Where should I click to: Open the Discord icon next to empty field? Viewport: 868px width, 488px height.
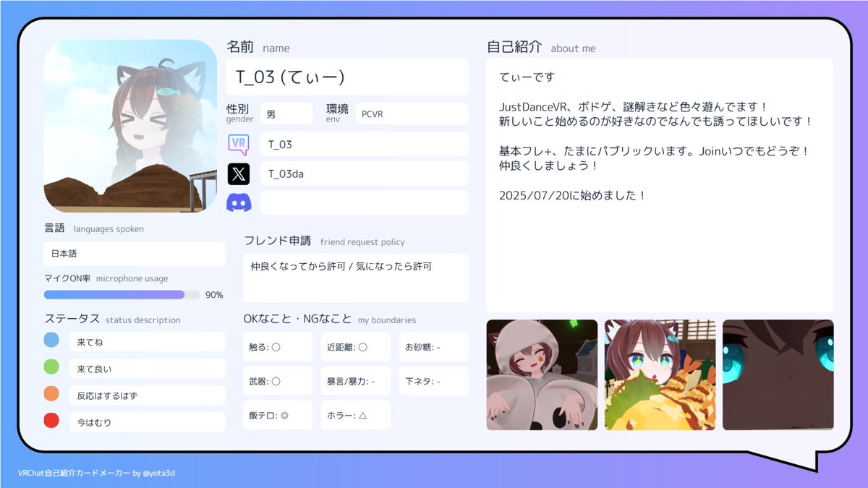[x=239, y=202]
